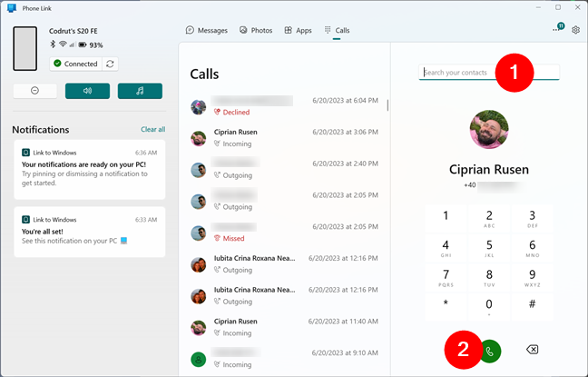The width and height of the screenshot is (588, 377).
Task: Tap dial pad key 1
Action: pos(446,219)
